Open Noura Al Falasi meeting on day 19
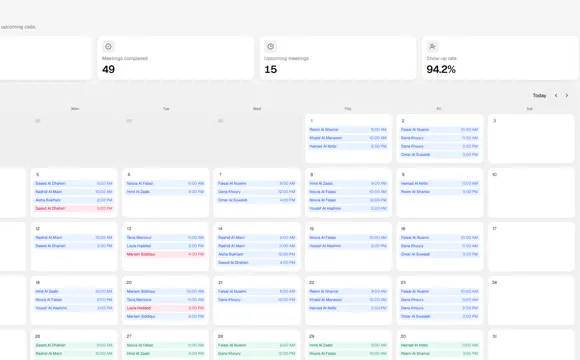The width and height of the screenshot is (580, 360). pyautogui.click(x=74, y=300)
